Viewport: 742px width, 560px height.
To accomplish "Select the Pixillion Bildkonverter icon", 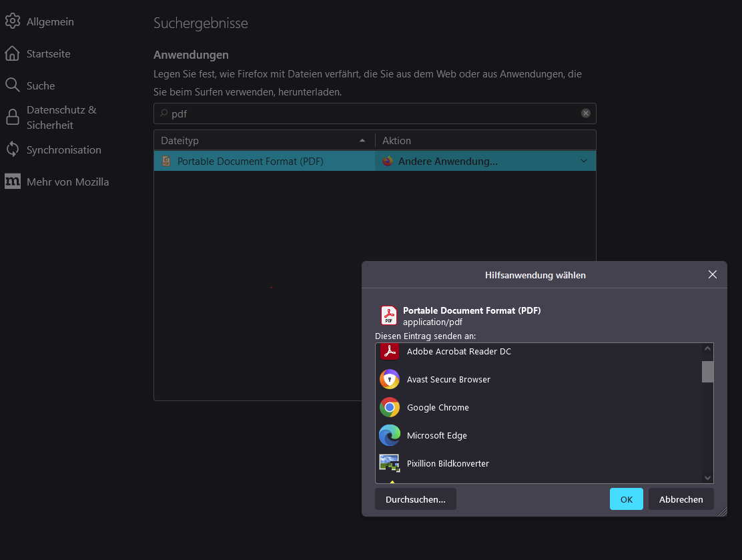I will pyautogui.click(x=389, y=463).
